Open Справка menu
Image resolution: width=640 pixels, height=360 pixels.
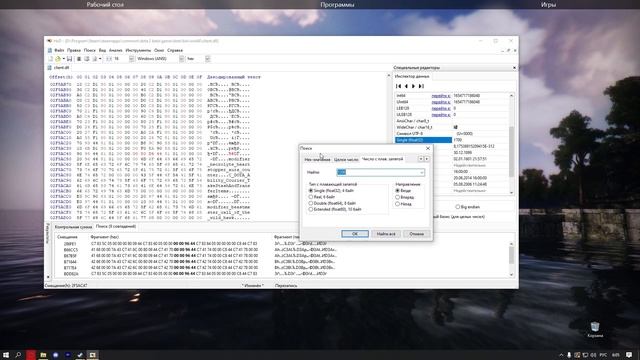175,50
